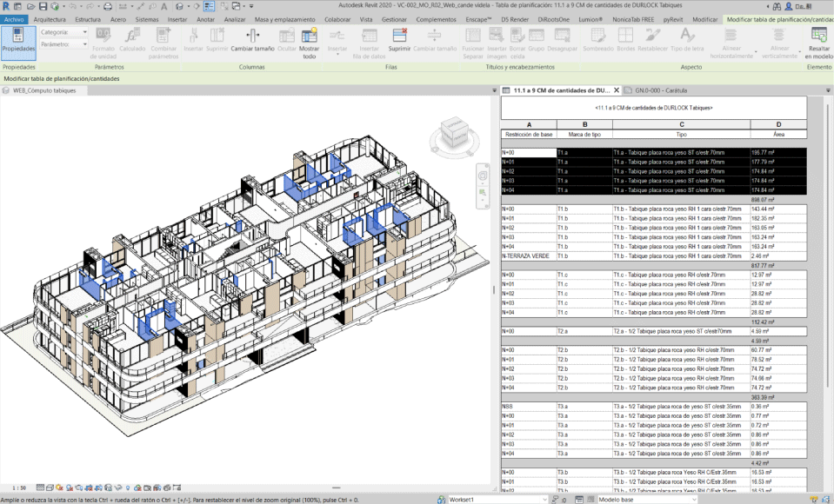Select the WEB_Cómputo tabiques view tab
Viewport: 834px width, 504px height.
44,90
